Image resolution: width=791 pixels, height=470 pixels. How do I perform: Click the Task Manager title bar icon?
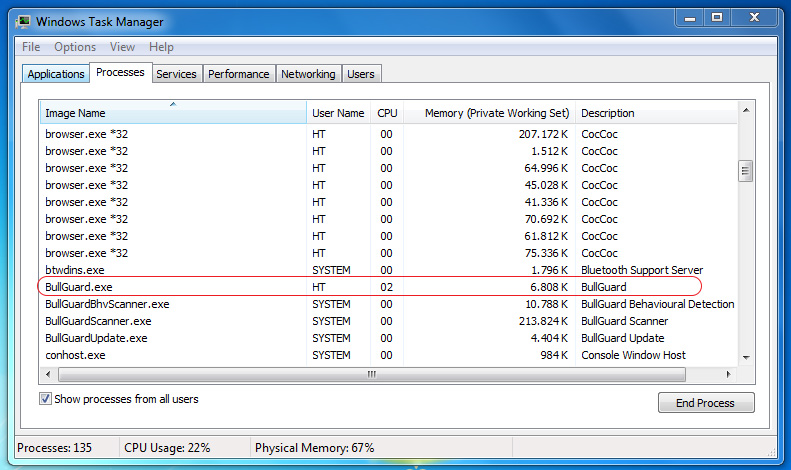(x=23, y=22)
